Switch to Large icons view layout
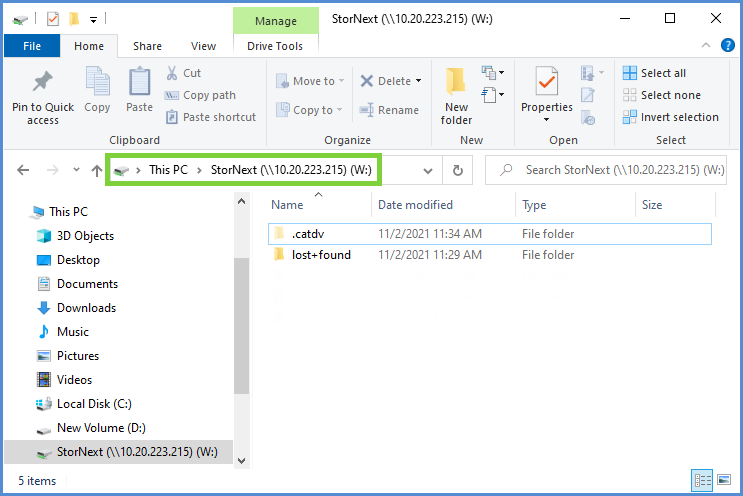This screenshot has height=496, width=743. [724, 480]
